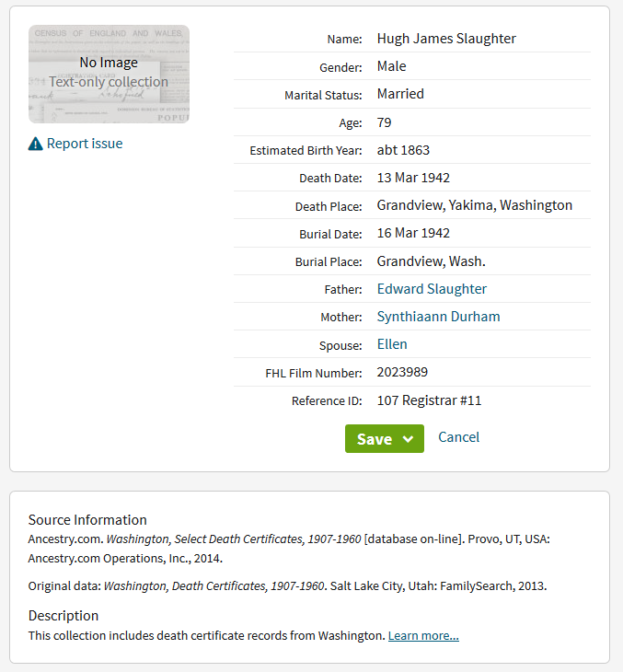This screenshot has height=672, width=623.
Task: Follow the spouse link Ellen
Action: [392, 344]
